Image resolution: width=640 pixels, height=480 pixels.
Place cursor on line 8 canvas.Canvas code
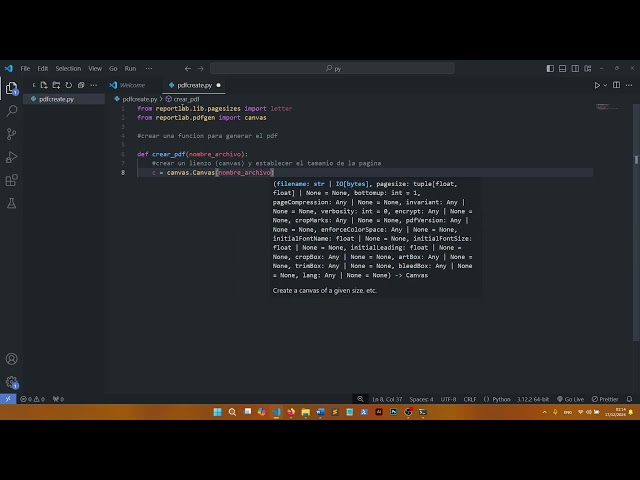[x=213, y=173]
